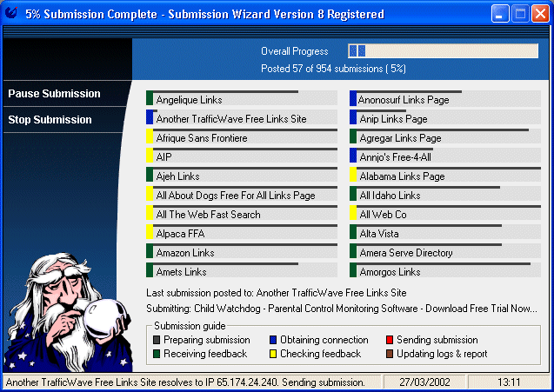Click the 'Submitting: Child Watchdog' status line
This screenshot has width=554, height=392.
pyautogui.click(x=342, y=309)
